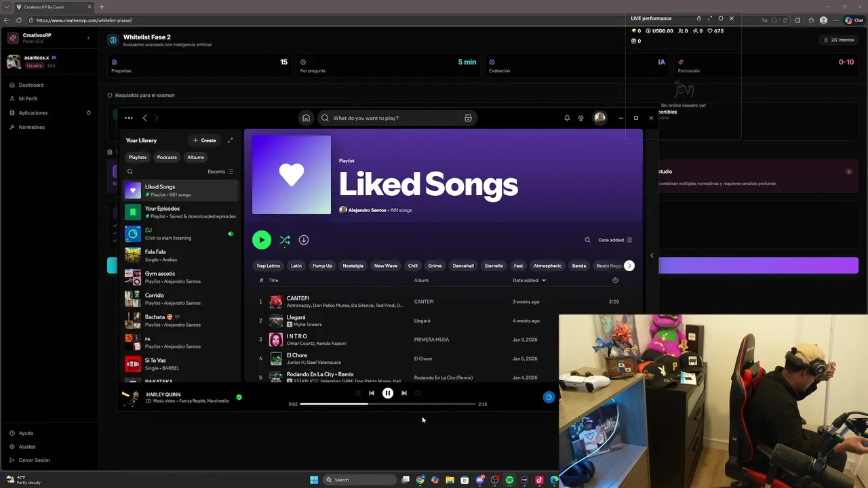
Task: Toggle liked checkmark for HARLEY QUINN
Action: tap(239, 397)
